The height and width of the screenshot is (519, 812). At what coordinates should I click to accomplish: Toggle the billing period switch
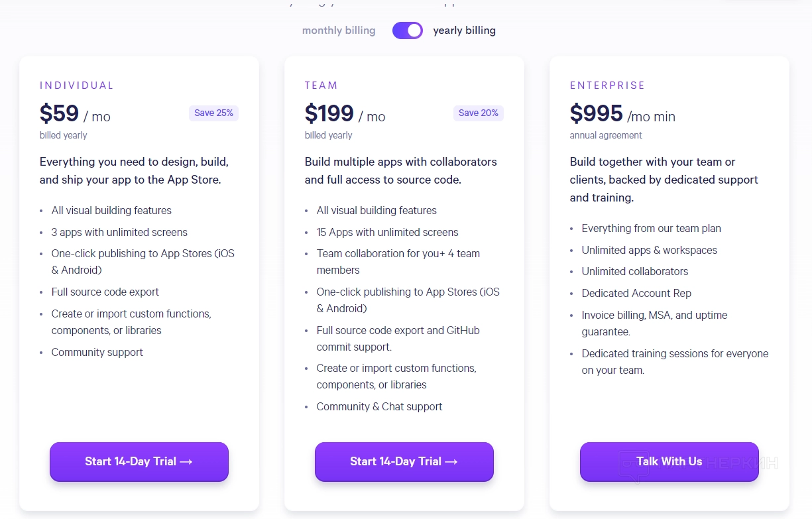pyautogui.click(x=407, y=30)
